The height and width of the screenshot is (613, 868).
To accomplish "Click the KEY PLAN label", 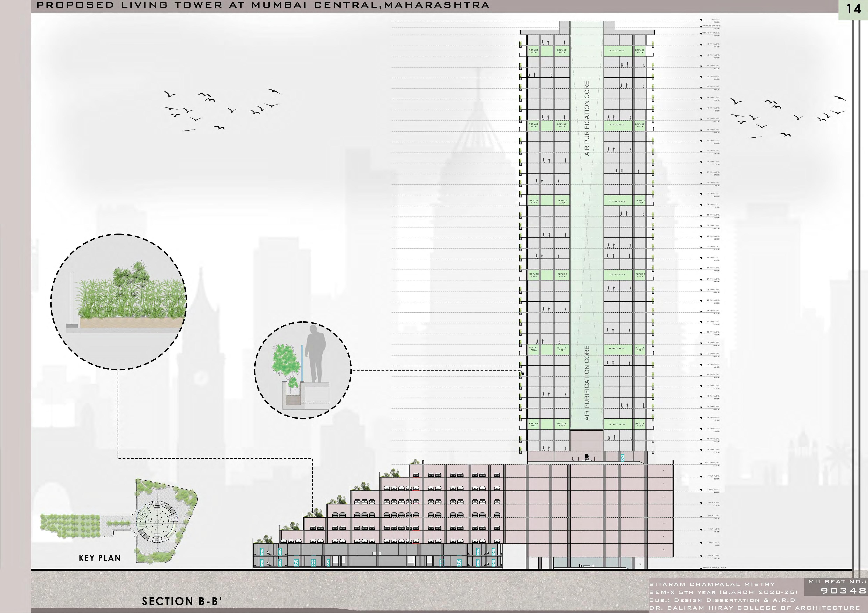I will click(x=100, y=558).
